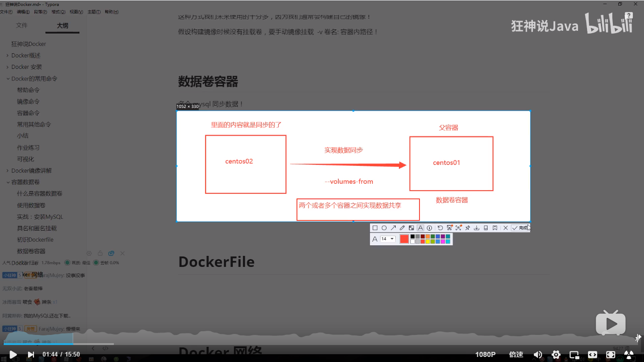The height and width of the screenshot is (362, 644).
Task: Mute the video volume
Action: (538, 354)
